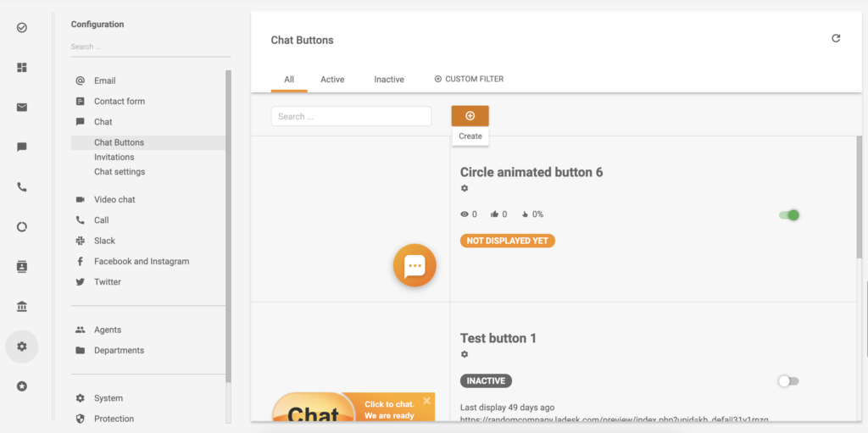Viewport: 868px width, 433px height.
Task: Click the bank building icon in left rail
Action: click(22, 306)
